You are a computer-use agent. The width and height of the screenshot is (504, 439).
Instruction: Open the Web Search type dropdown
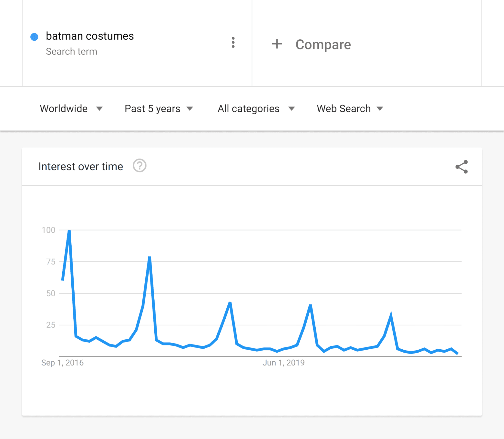pos(350,109)
